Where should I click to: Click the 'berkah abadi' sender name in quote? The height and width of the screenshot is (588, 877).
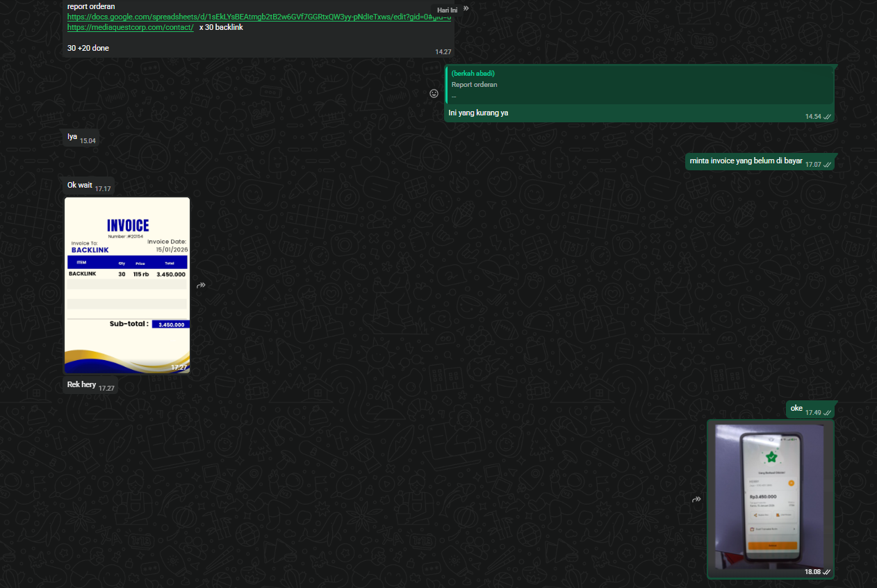(473, 73)
